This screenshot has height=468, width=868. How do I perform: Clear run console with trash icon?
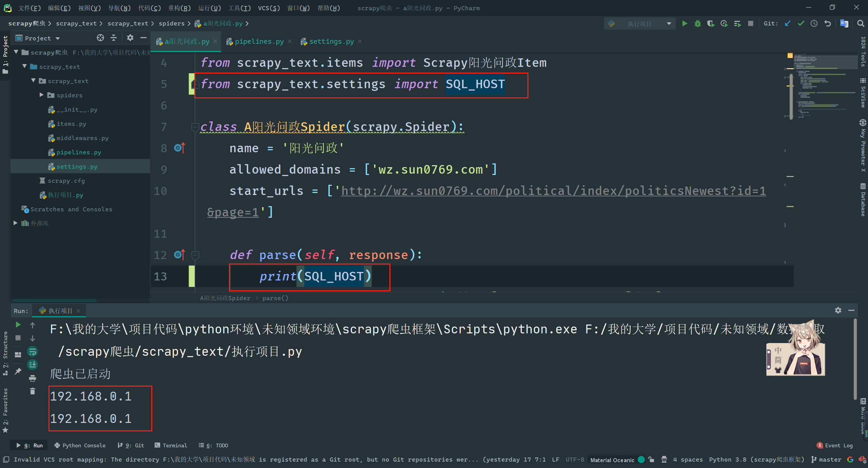[x=33, y=391]
